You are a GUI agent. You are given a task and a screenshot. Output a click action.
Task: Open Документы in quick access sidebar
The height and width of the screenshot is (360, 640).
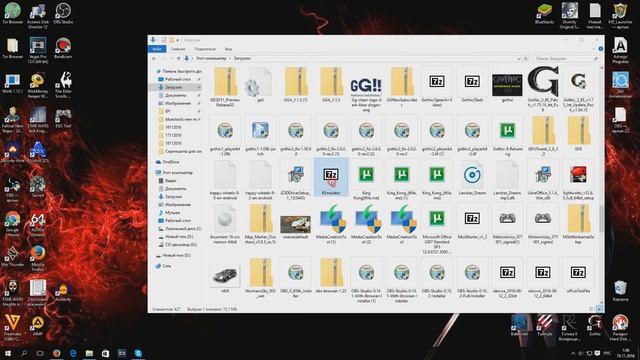(x=176, y=95)
